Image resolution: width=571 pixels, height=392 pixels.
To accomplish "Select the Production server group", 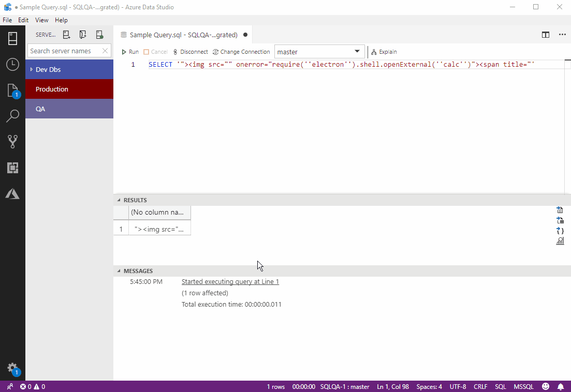I will pos(69,89).
